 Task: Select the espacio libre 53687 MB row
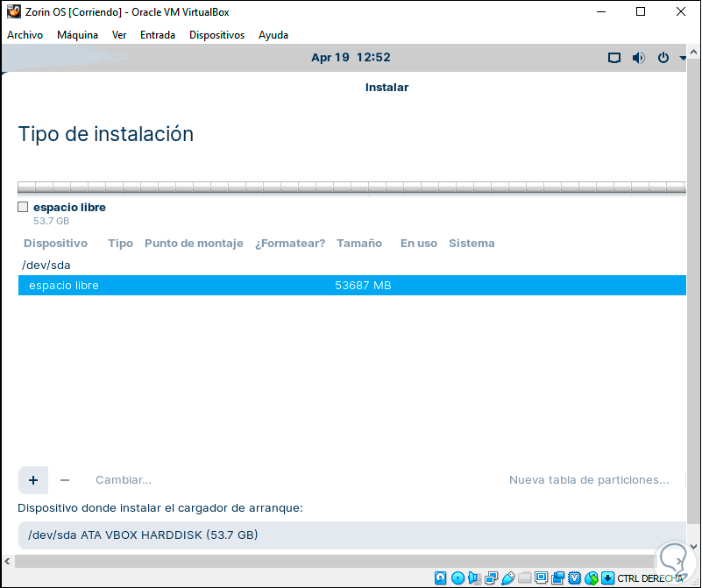coord(352,286)
